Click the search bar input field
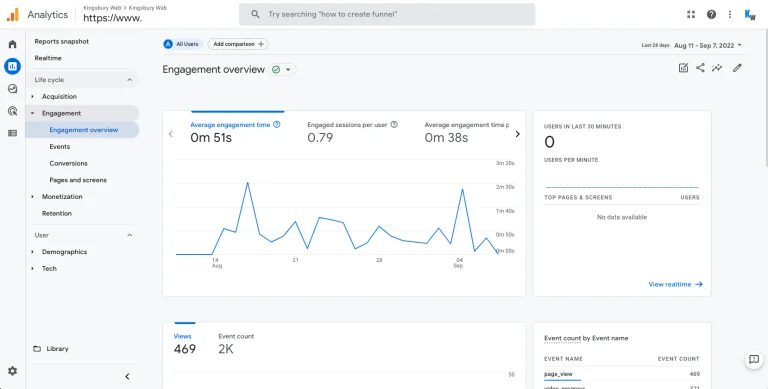768x389 pixels. tap(387, 14)
